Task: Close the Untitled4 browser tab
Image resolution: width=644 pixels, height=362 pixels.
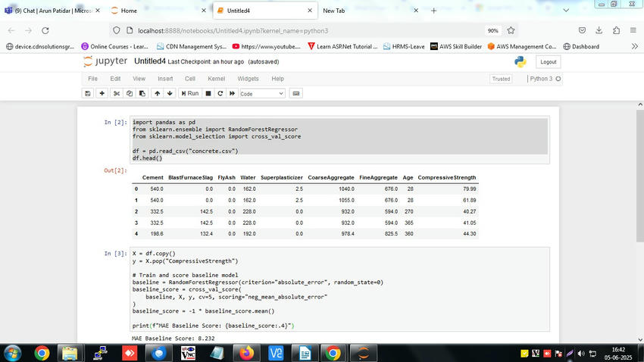Action: click(310, 11)
